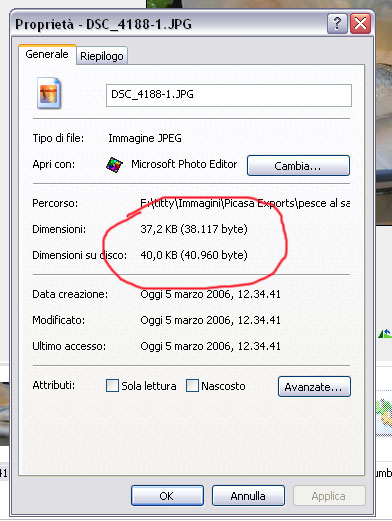392x521 pixels.
Task: Click the Ultimo accesso date value
Action: point(210,346)
